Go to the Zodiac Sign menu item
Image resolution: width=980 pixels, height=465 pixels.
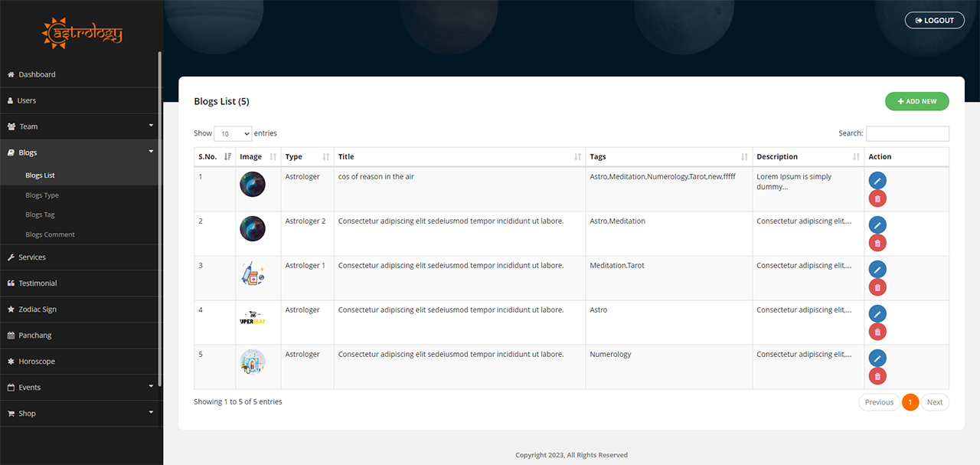pyautogui.click(x=38, y=309)
